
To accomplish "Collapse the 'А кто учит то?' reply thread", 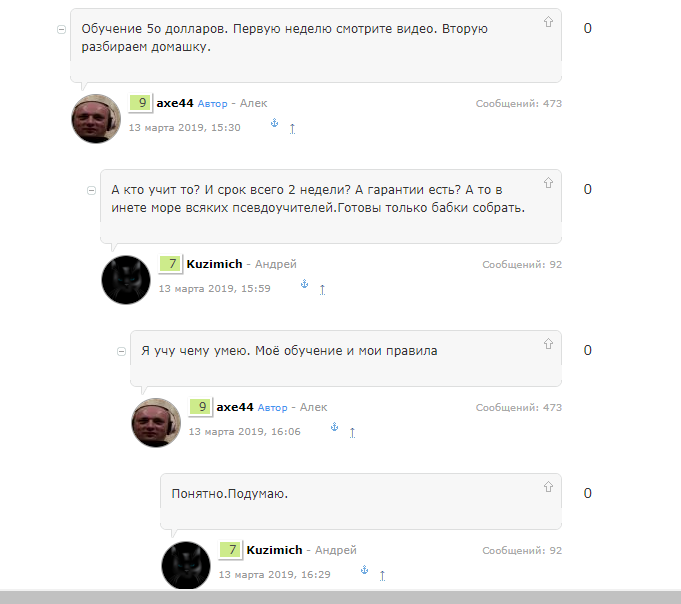I will [91, 190].
